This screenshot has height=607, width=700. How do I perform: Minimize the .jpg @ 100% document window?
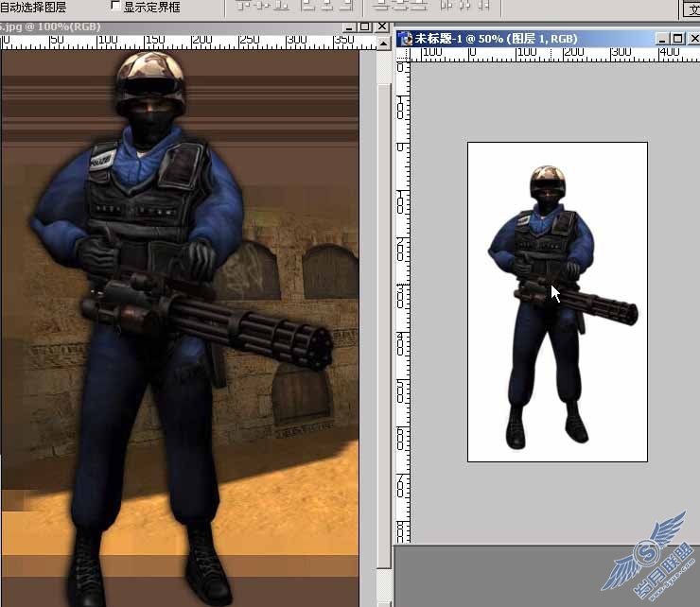click(350, 26)
